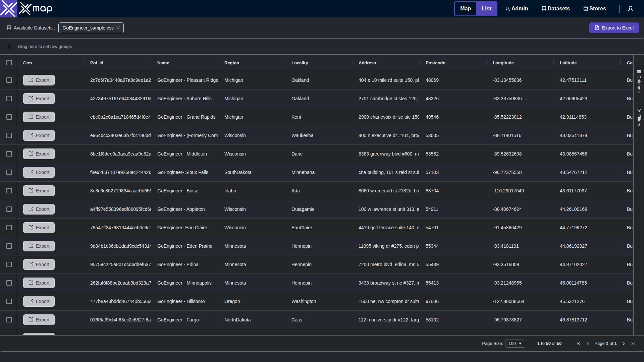Click the user profile icon
The width and height of the screenshot is (644, 362).
pyautogui.click(x=630, y=8)
